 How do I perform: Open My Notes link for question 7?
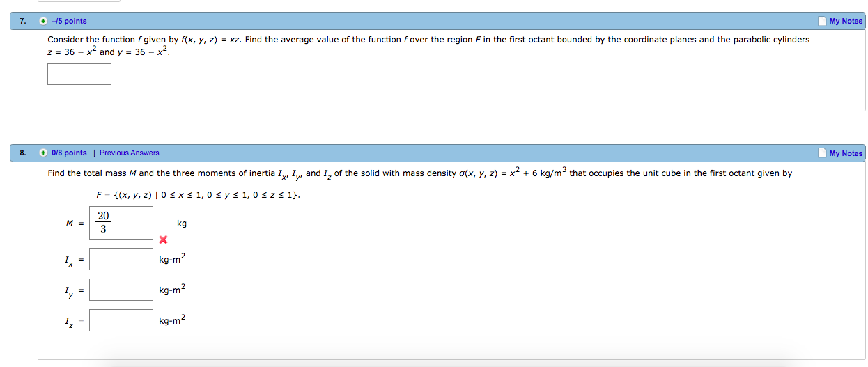tap(846, 21)
